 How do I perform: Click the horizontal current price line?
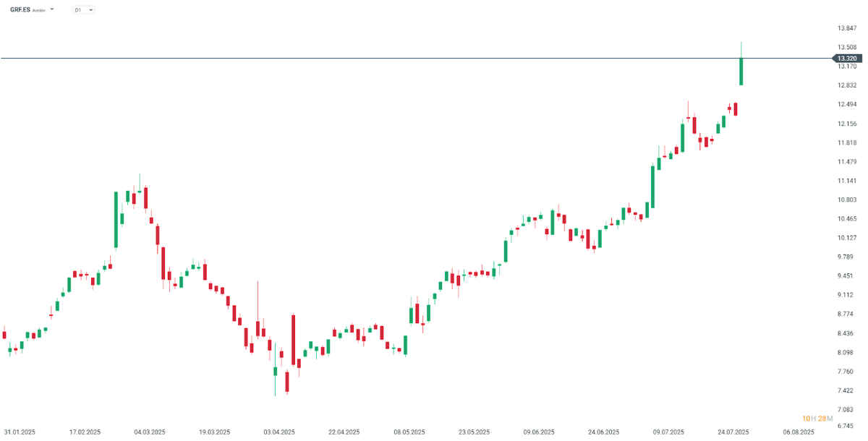[x=416, y=58]
